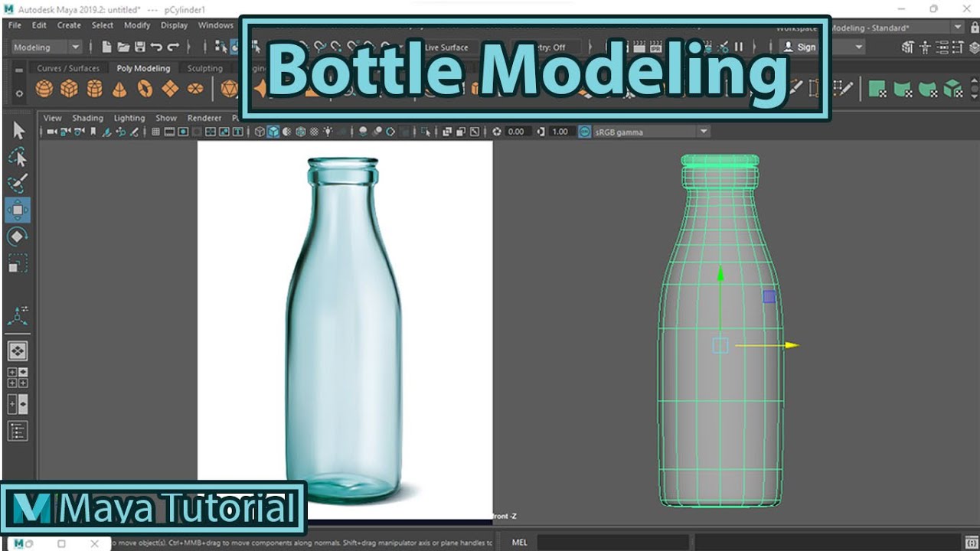Redo the last action
The width and height of the screenshot is (980, 551).
click(x=173, y=47)
